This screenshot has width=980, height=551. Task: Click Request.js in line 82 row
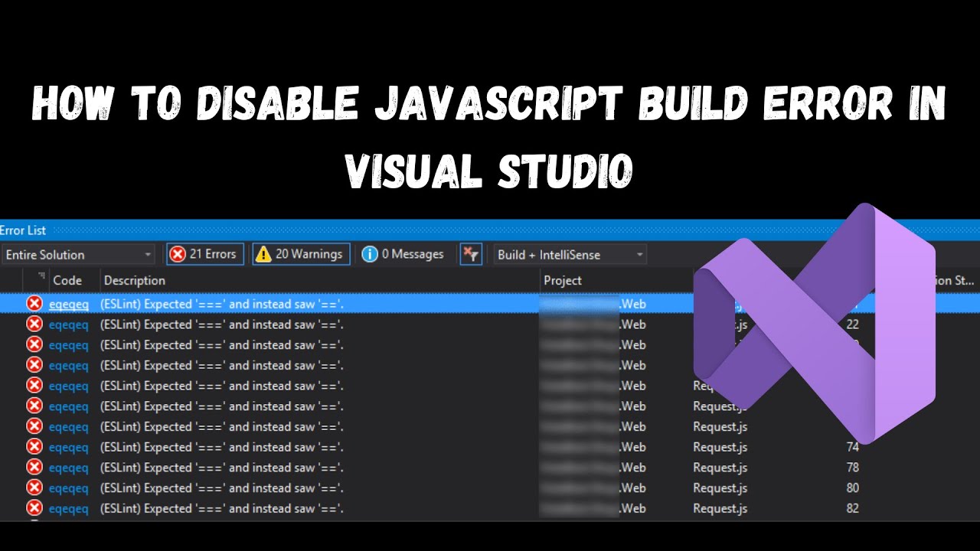(x=720, y=508)
